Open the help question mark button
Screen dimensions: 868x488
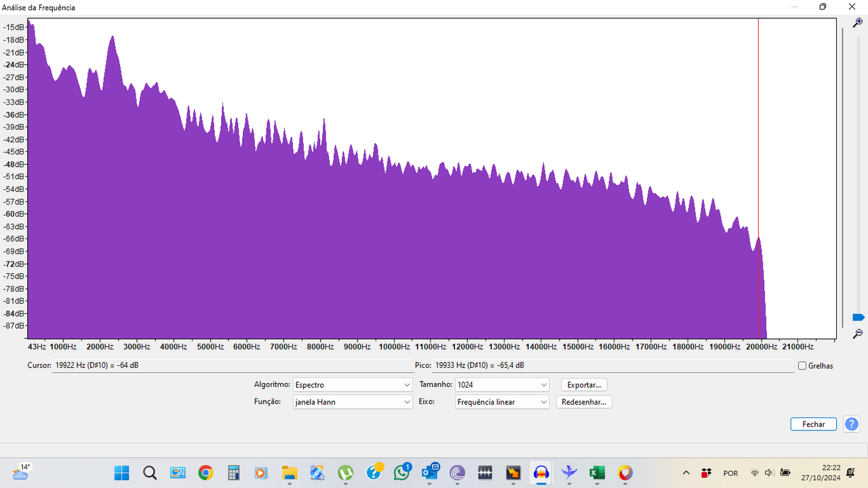click(x=852, y=424)
